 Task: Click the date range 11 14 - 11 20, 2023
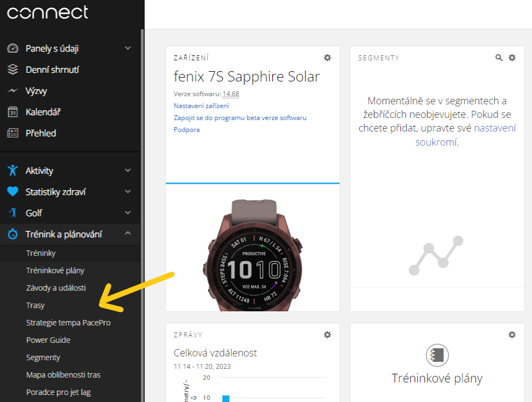(x=202, y=367)
